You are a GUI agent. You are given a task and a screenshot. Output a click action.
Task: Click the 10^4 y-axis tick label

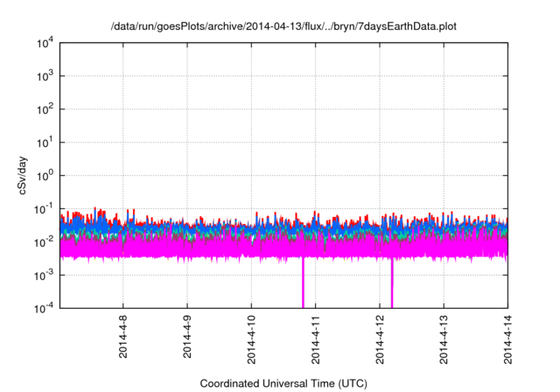click(45, 43)
